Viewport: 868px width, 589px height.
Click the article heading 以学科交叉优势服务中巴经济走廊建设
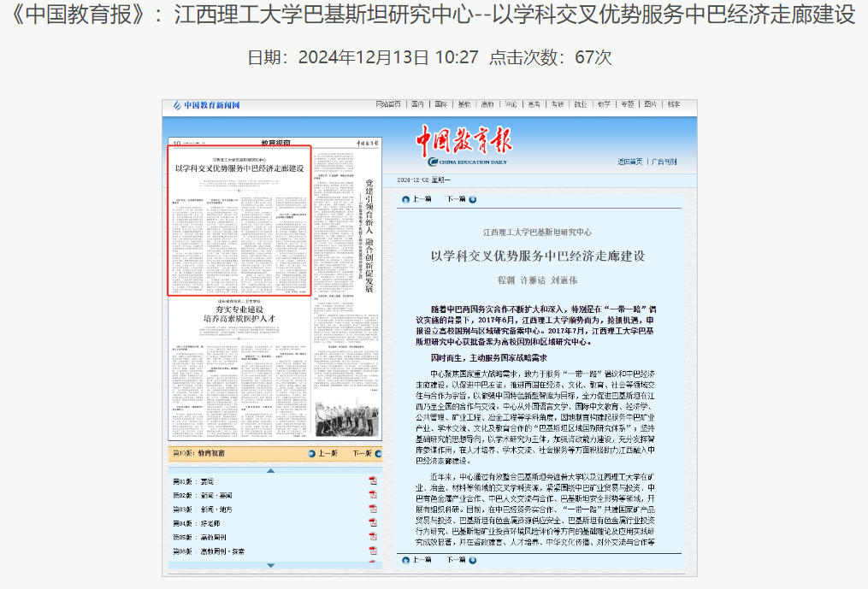point(538,256)
